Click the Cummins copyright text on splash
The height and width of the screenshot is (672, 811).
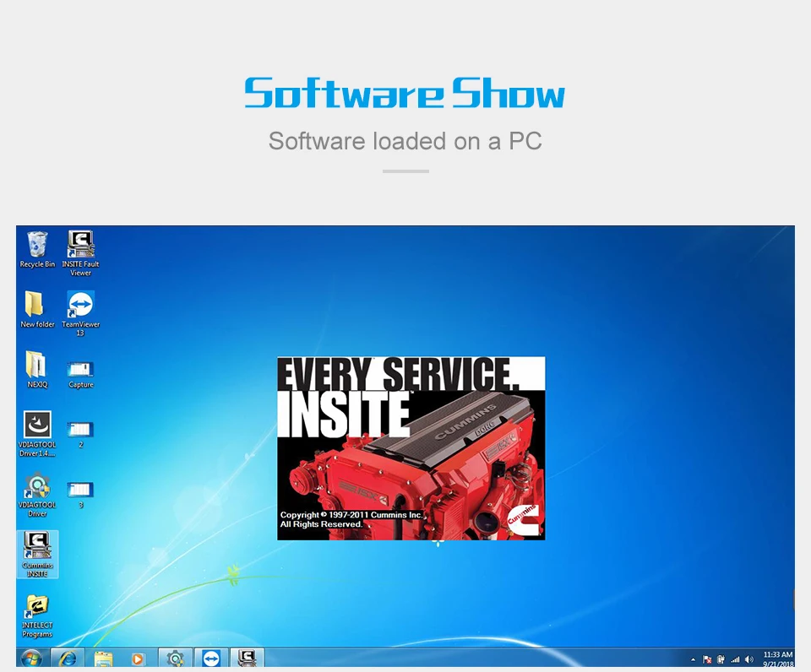point(351,519)
